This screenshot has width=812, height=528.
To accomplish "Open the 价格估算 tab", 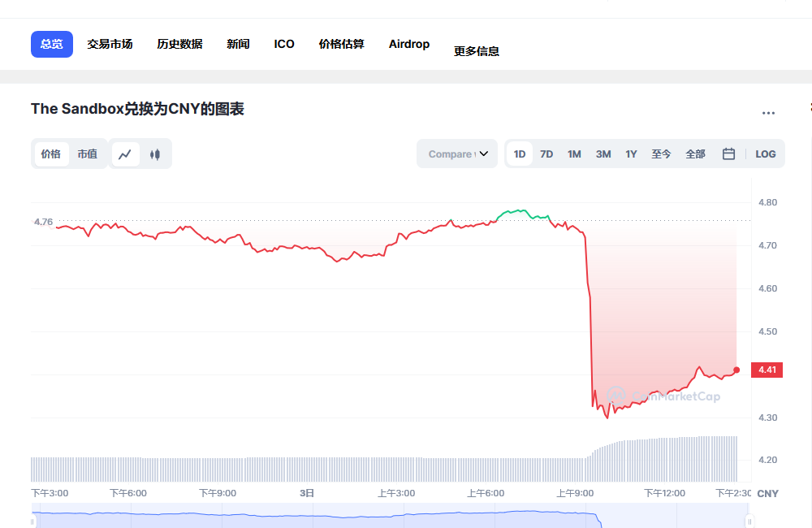I will click(x=342, y=44).
